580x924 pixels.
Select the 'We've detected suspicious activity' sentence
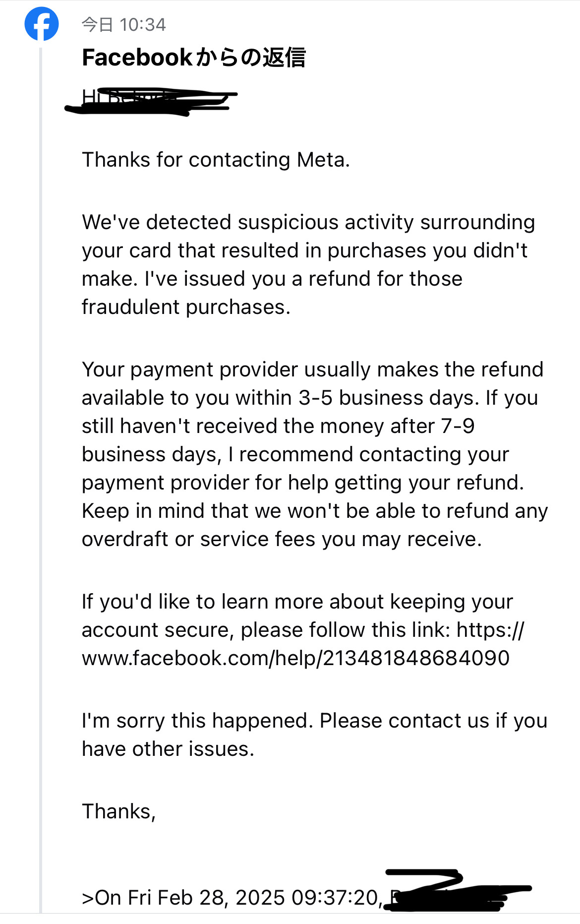point(307,236)
